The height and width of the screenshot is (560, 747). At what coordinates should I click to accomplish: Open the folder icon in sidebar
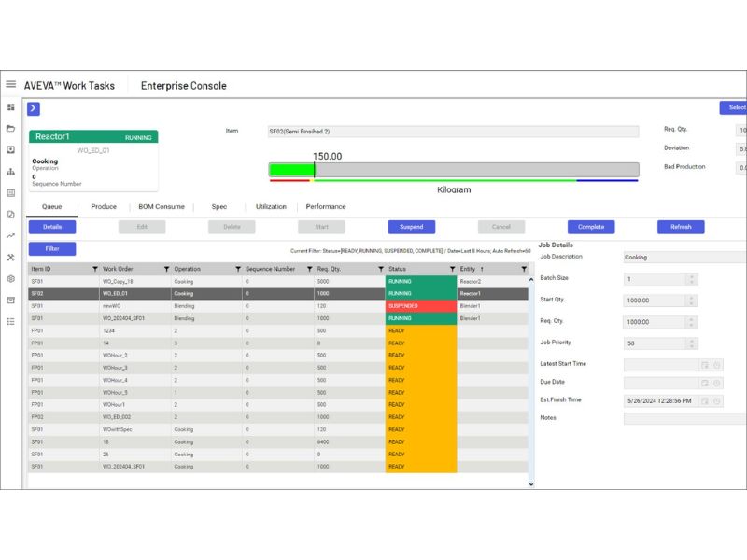[10, 129]
